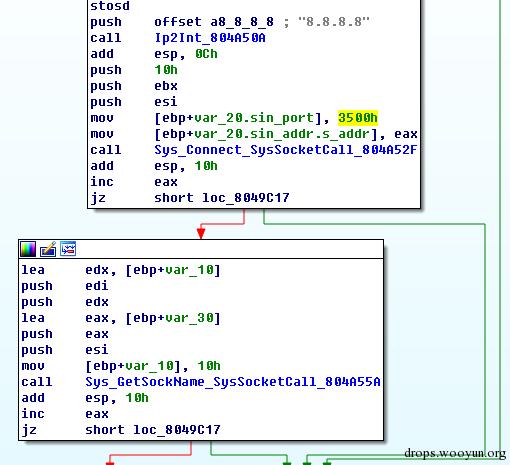The height and width of the screenshot is (465, 510).
Task: Select mov [ebp+var_10], 10h instruction
Action: pos(121,366)
